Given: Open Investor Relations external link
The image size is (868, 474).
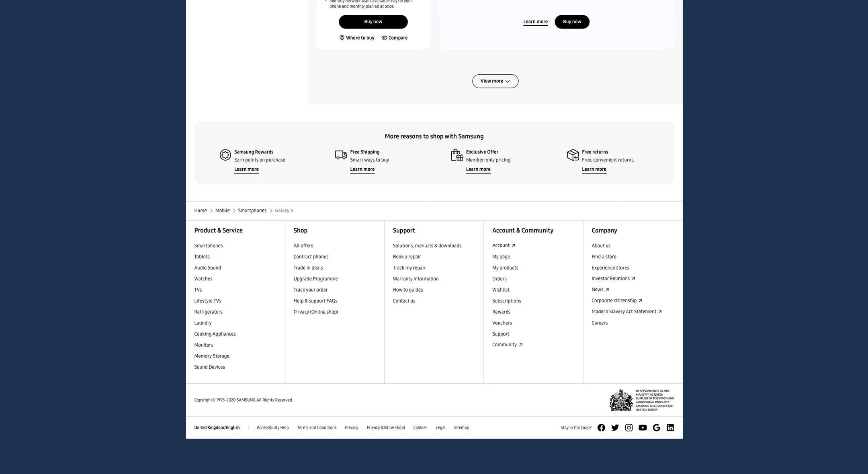Looking at the screenshot, I should click(613, 278).
